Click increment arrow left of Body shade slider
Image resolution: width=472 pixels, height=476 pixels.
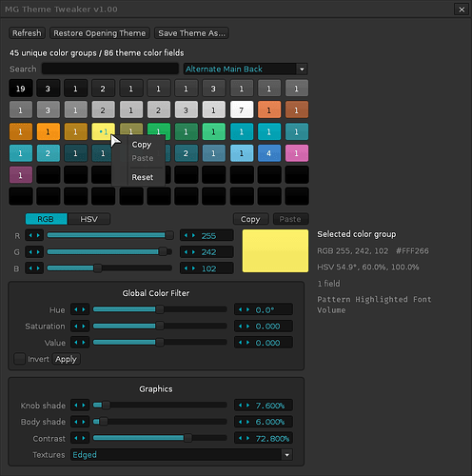[84, 422]
